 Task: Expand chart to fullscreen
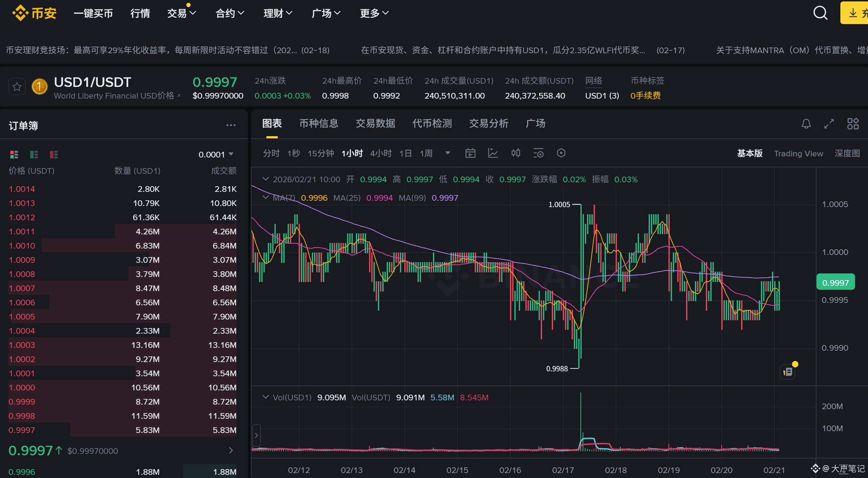pyautogui.click(x=829, y=124)
